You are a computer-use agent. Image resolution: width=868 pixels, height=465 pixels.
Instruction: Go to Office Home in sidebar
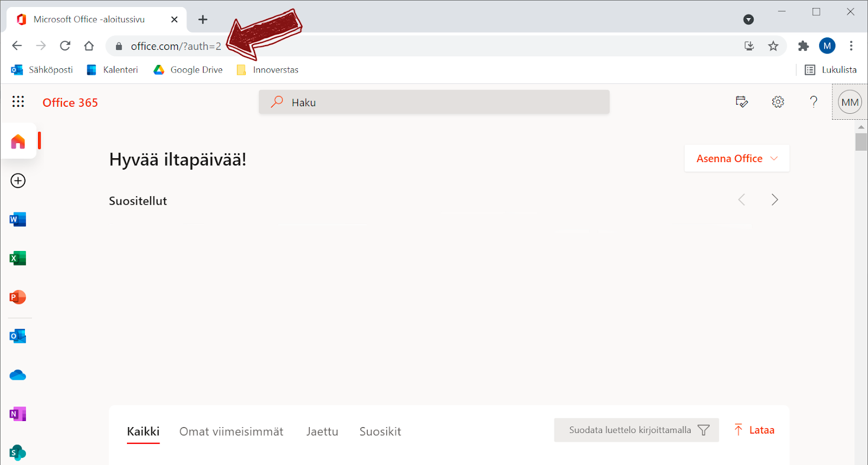(x=18, y=141)
